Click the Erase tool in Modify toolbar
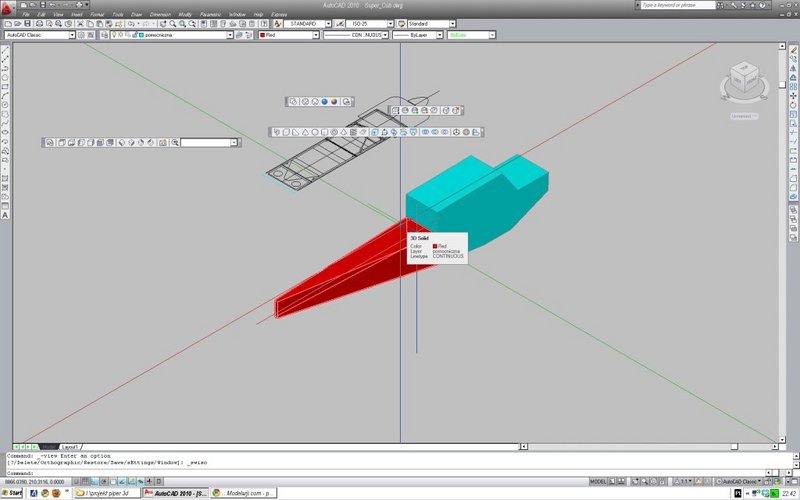This screenshot has height=500, width=800. [793, 50]
